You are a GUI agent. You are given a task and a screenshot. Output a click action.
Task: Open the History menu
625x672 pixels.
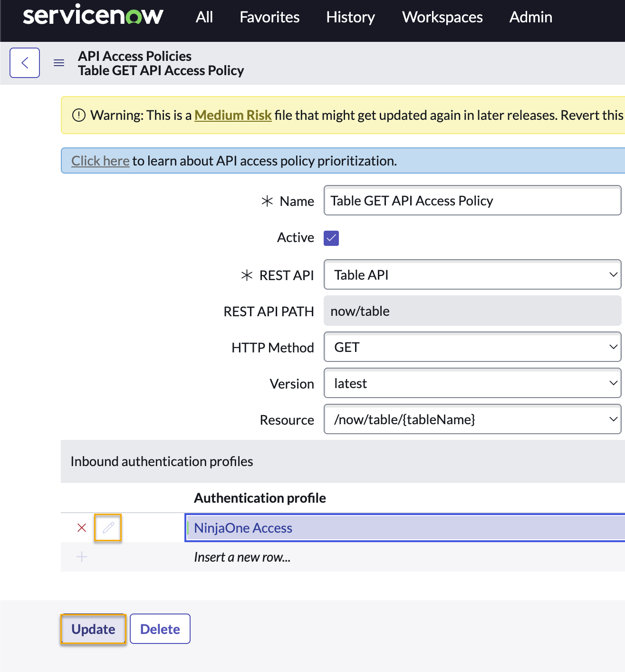[x=350, y=17]
